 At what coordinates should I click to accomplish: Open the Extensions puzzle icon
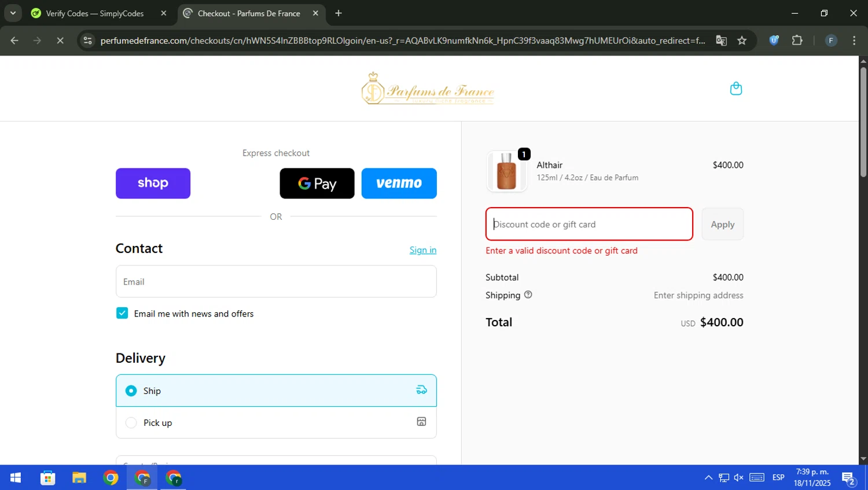[797, 40]
